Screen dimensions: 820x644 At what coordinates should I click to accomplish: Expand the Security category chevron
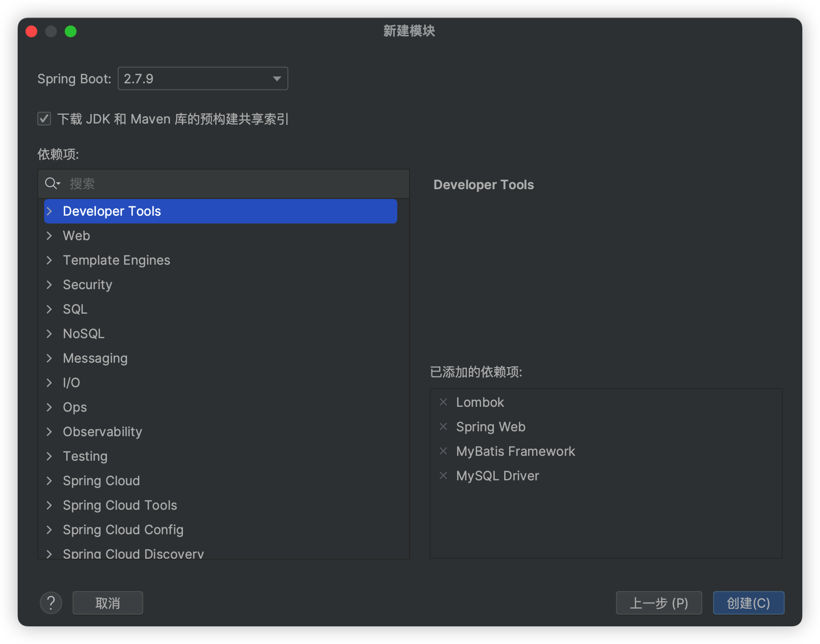[x=49, y=285]
